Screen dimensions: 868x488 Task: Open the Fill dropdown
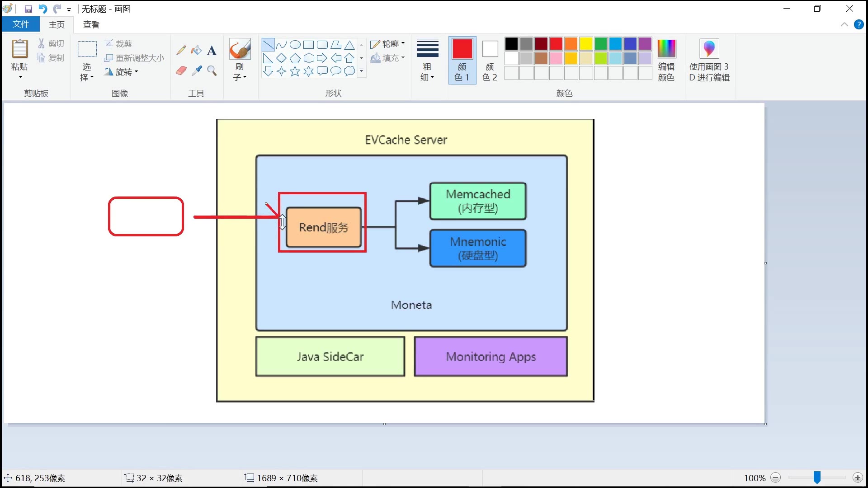387,58
